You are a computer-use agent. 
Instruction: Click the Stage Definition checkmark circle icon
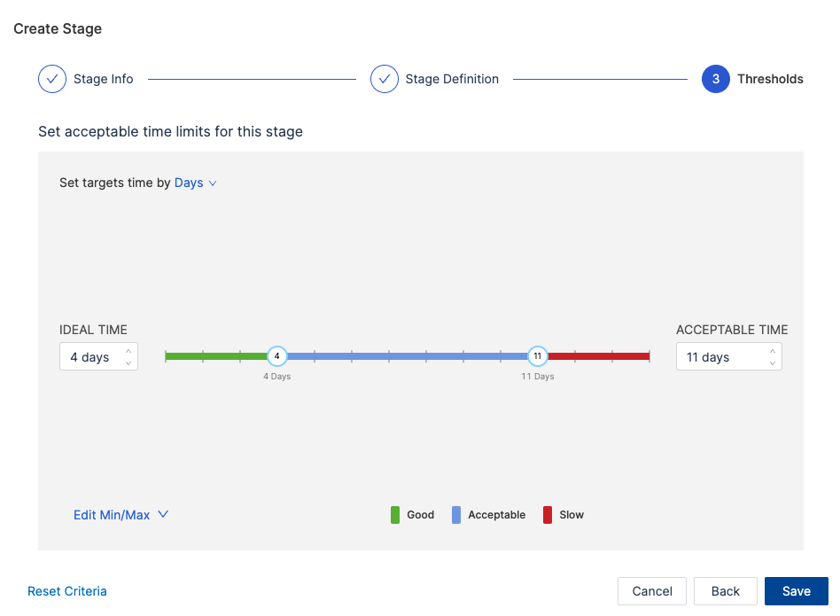click(x=385, y=79)
